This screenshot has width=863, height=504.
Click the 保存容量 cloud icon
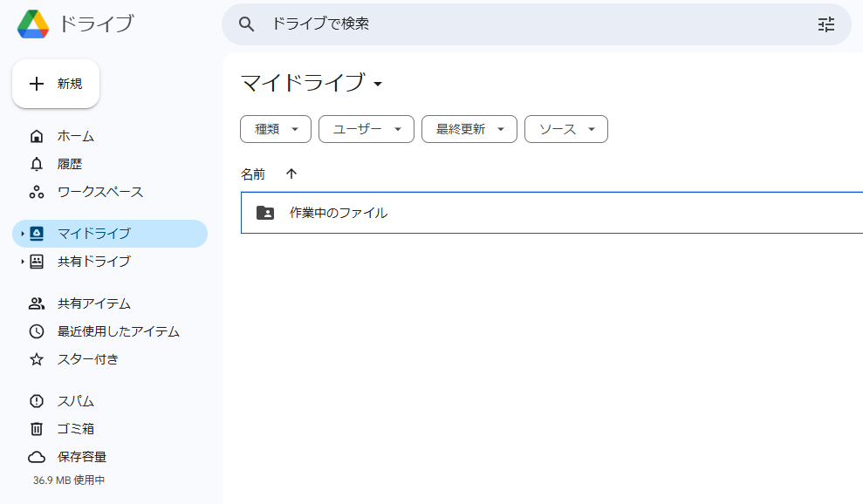click(x=37, y=457)
